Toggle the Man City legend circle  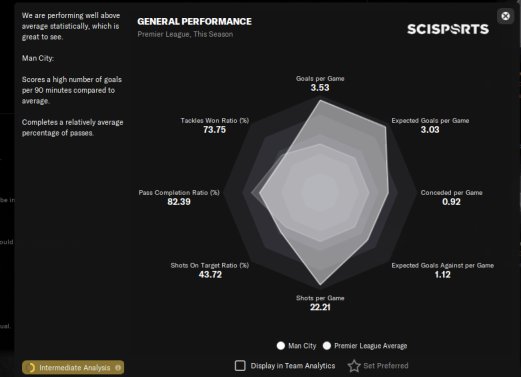point(281,346)
